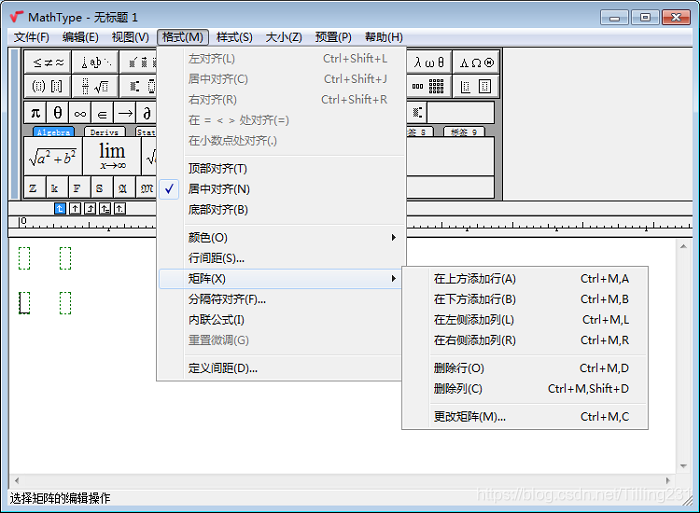Select the third tab-stop arrow button
This screenshot has height=513, width=700.
pos(90,209)
